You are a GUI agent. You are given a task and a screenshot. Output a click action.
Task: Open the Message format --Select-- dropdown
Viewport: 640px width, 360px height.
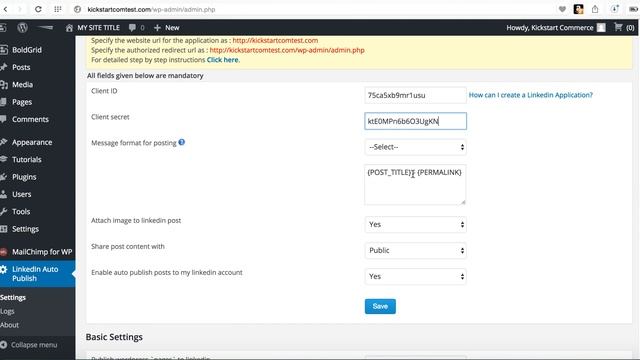(x=415, y=147)
